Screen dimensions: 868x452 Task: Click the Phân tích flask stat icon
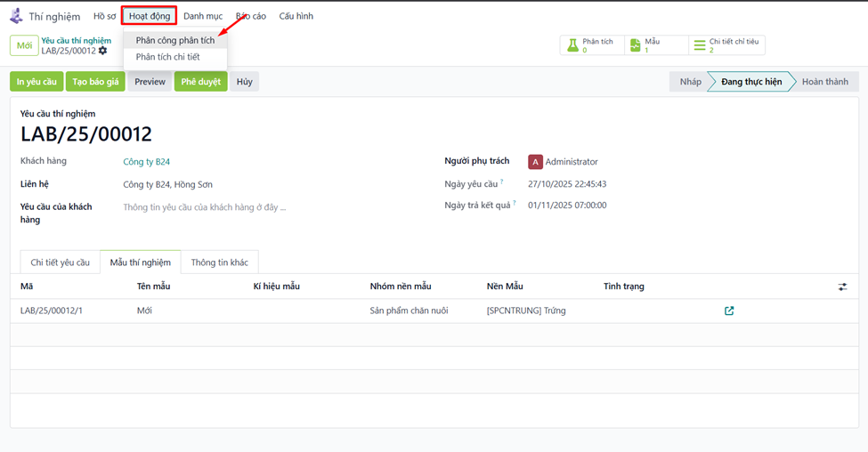[573, 45]
